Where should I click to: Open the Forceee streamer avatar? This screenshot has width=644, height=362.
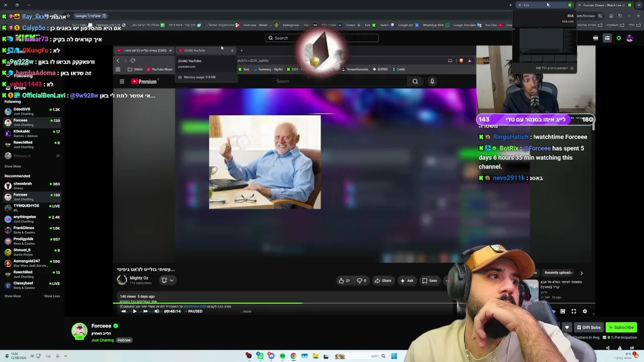(x=79, y=331)
